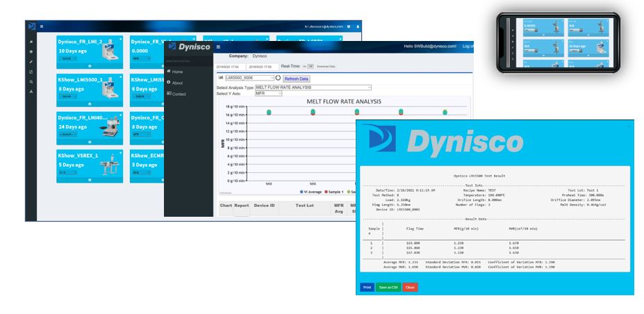Click the VI Average legend color marker
644x314 pixels.
(302, 192)
